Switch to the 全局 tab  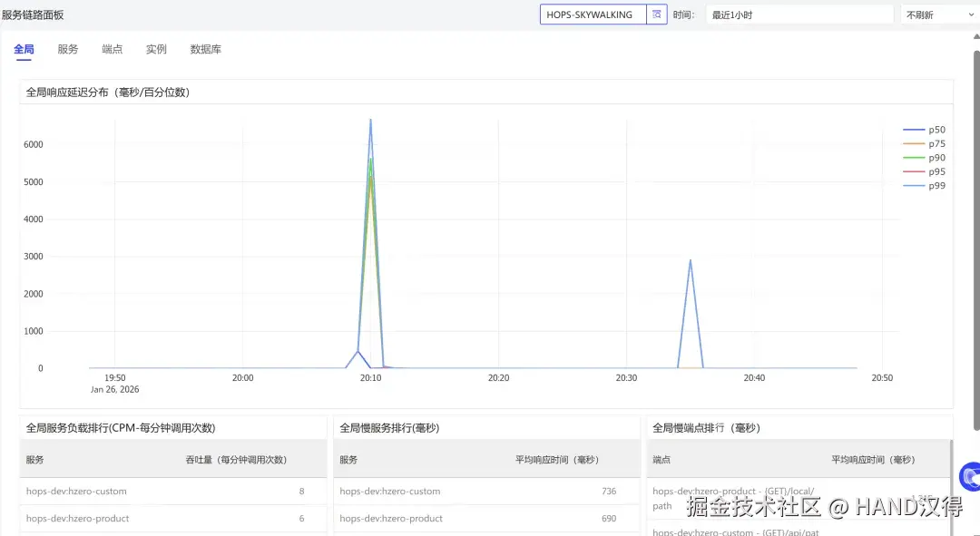point(24,49)
